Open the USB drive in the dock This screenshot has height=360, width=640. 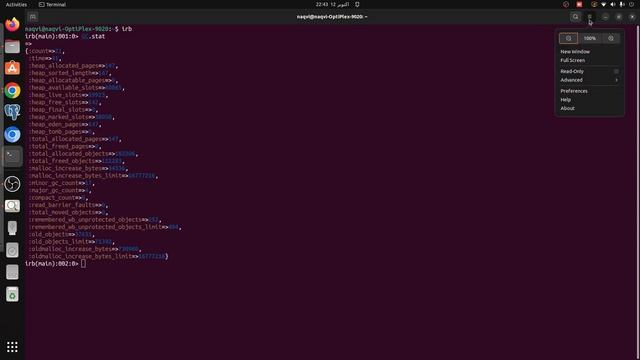(12, 228)
